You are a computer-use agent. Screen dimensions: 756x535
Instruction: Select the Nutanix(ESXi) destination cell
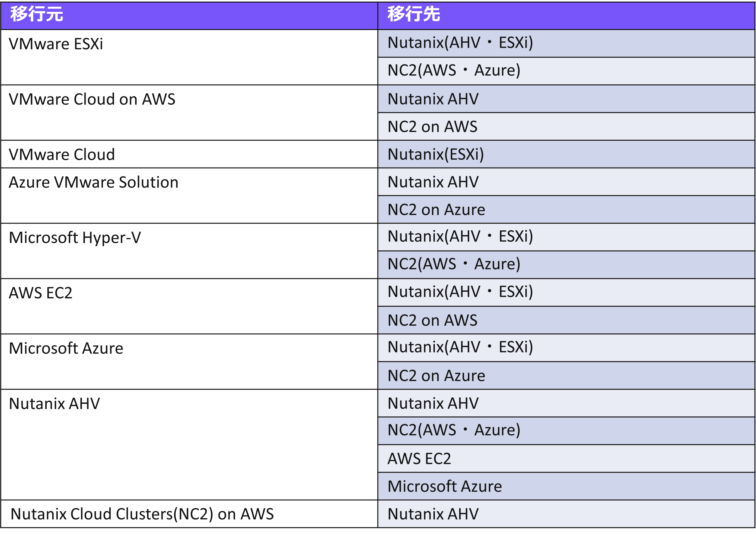pyautogui.click(x=435, y=154)
